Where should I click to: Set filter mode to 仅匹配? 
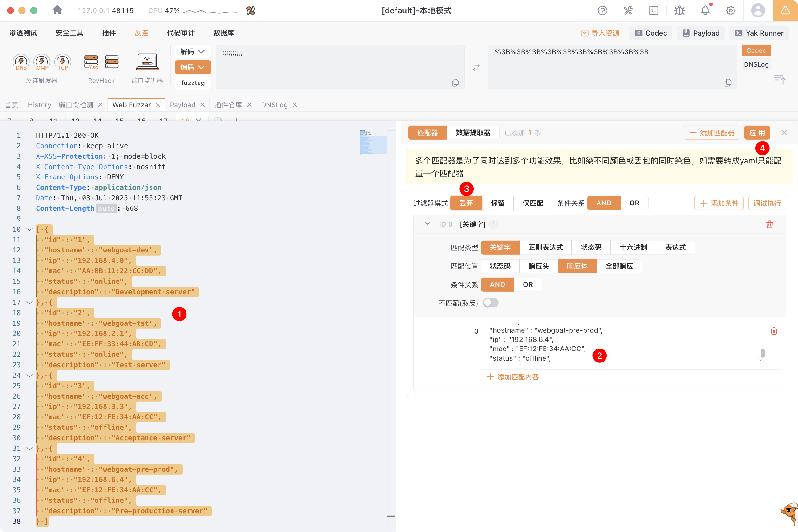[x=532, y=203]
